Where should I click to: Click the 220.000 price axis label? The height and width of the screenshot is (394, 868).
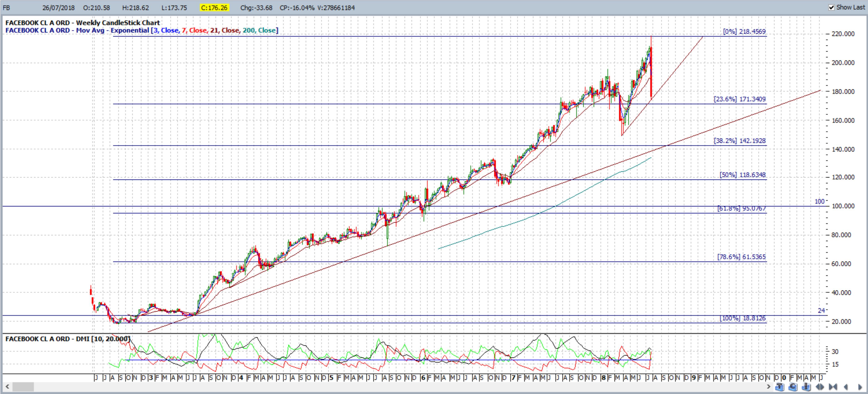[x=843, y=34]
